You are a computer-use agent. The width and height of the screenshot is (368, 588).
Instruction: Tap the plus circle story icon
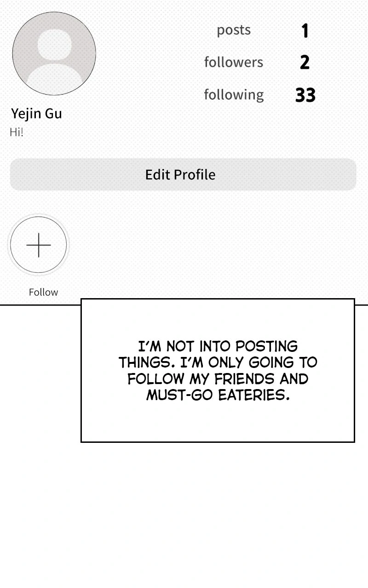39,245
